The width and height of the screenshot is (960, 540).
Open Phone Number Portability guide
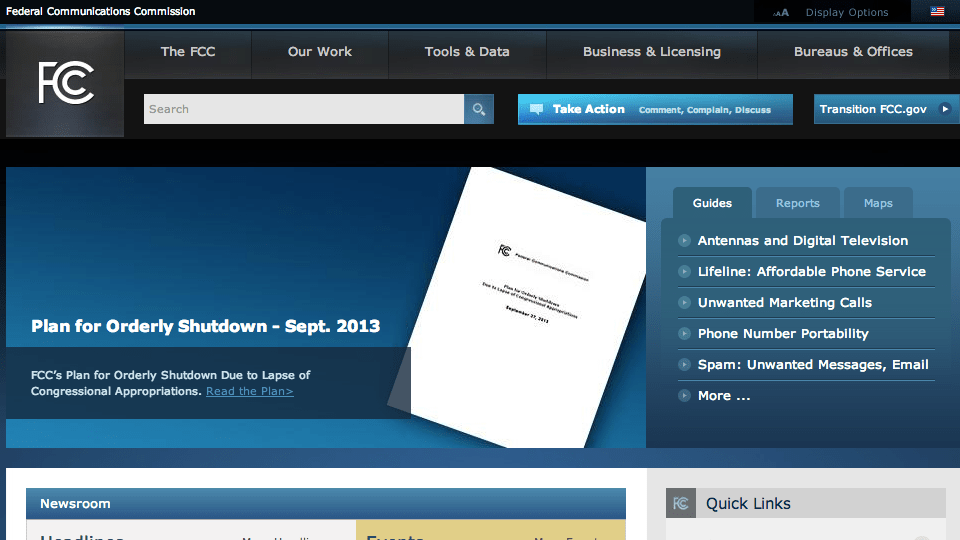coord(783,334)
